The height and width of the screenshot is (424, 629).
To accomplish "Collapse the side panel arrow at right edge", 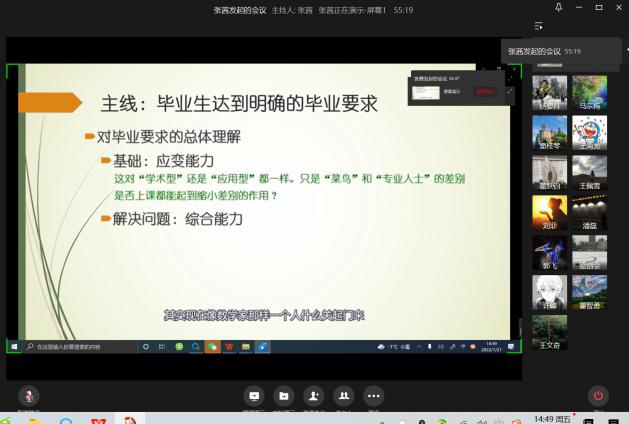I will pyautogui.click(x=625, y=50).
